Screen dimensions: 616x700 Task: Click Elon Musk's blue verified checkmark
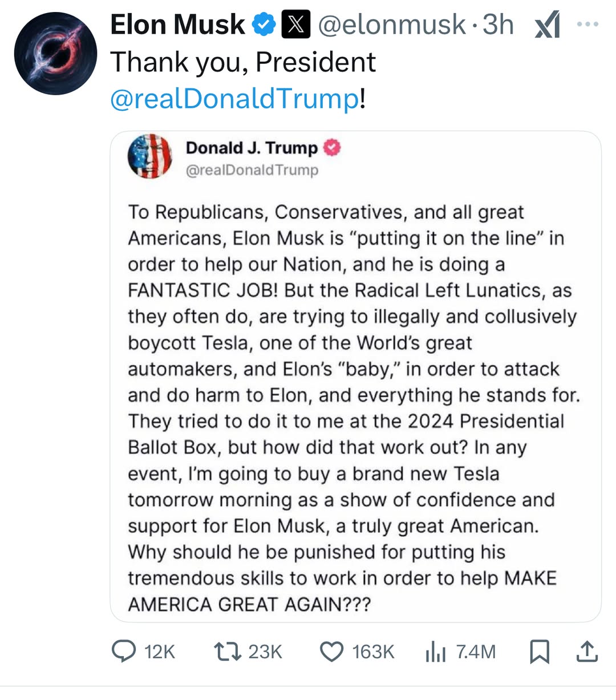pyautogui.click(x=262, y=24)
